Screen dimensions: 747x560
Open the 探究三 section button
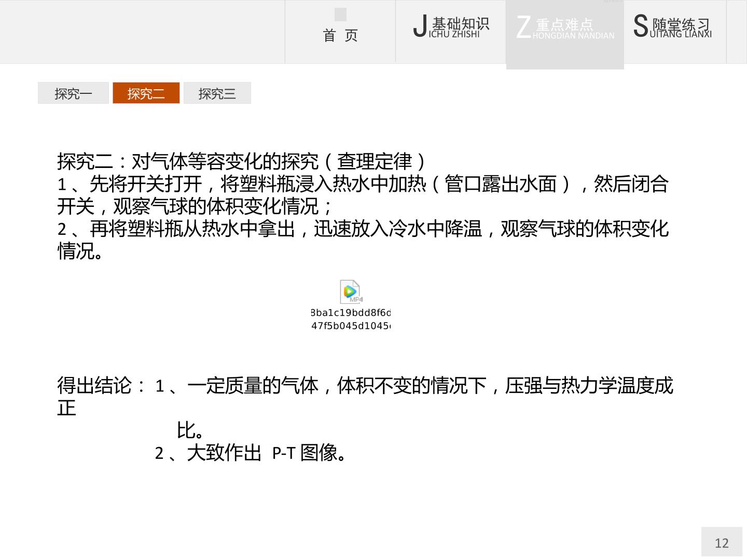point(217,93)
